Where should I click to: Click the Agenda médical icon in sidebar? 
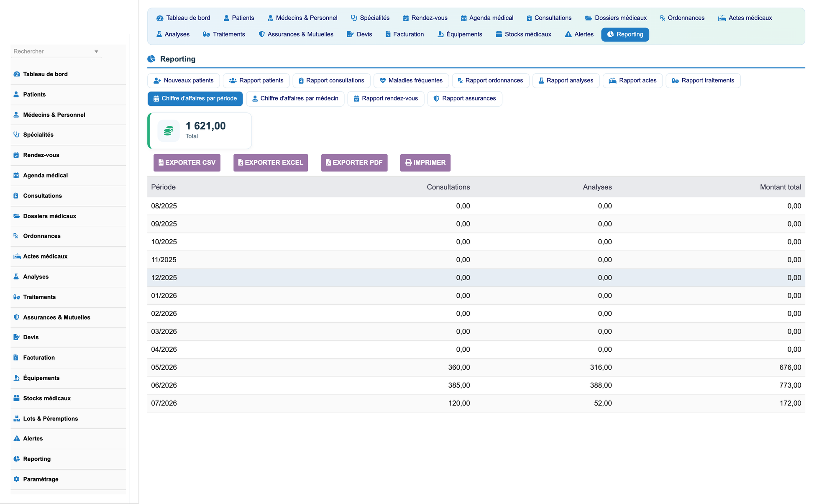[x=16, y=175]
